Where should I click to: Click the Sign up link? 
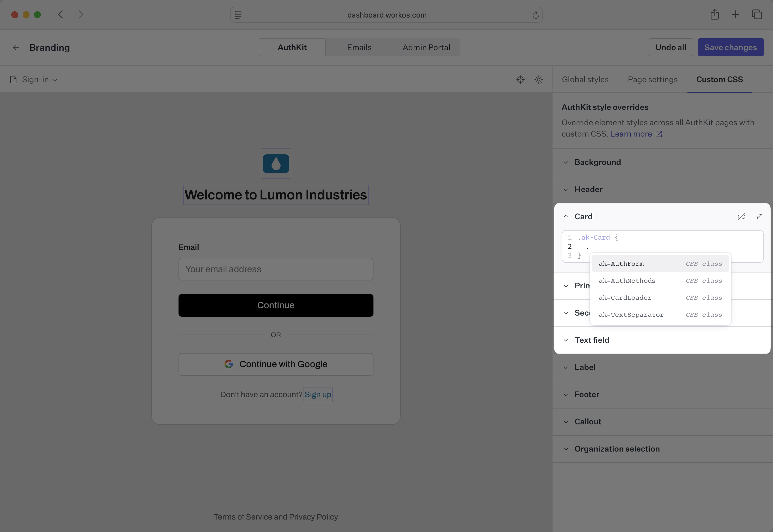coord(318,394)
